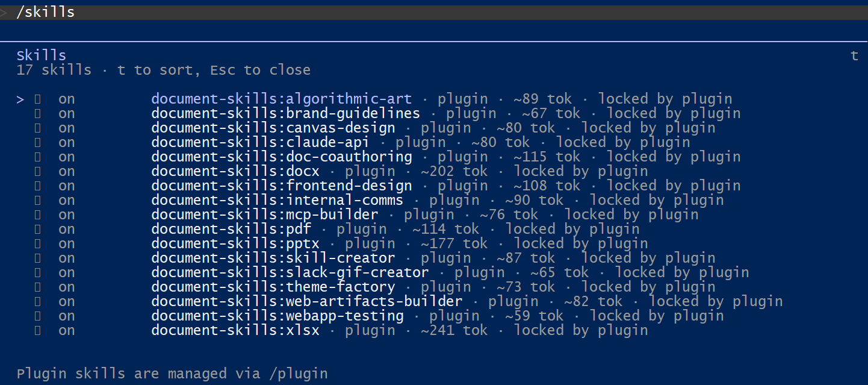The height and width of the screenshot is (385, 868).
Task: Select the document-skills:theme-factory skill
Action: (273, 287)
